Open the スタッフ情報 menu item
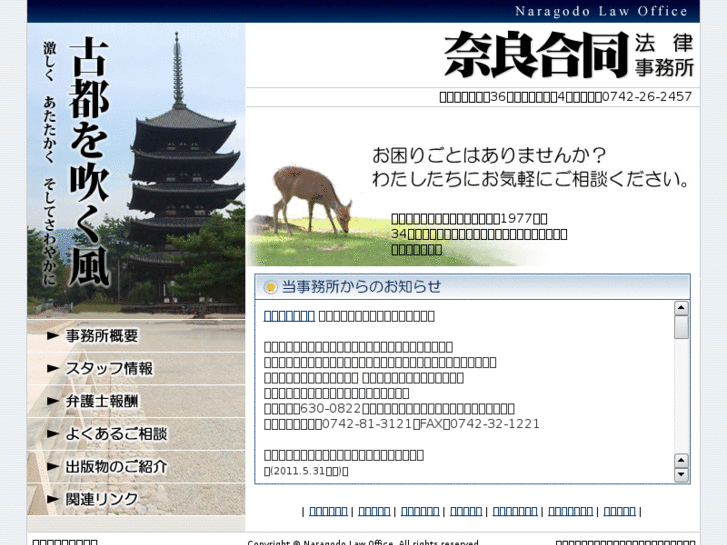This screenshot has height=545, width=727. (109, 369)
